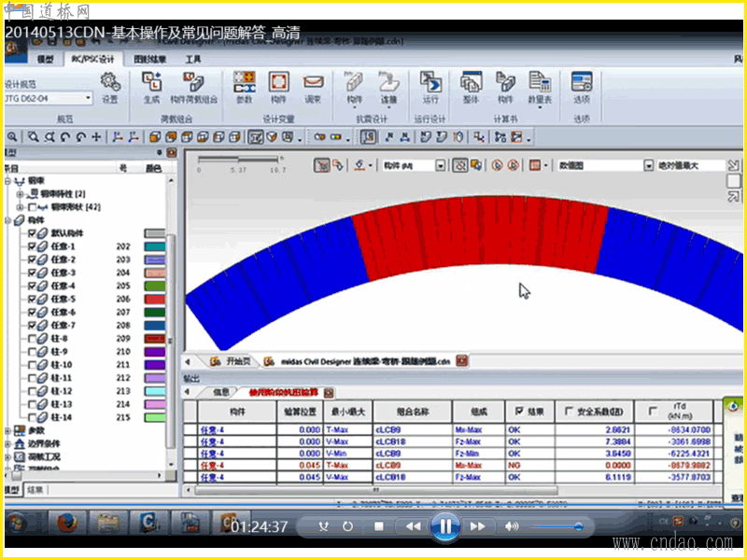Viewport: 747px width, 560px height.
Task: Click the Windows Start orb
Action: pyautogui.click(x=18, y=524)
